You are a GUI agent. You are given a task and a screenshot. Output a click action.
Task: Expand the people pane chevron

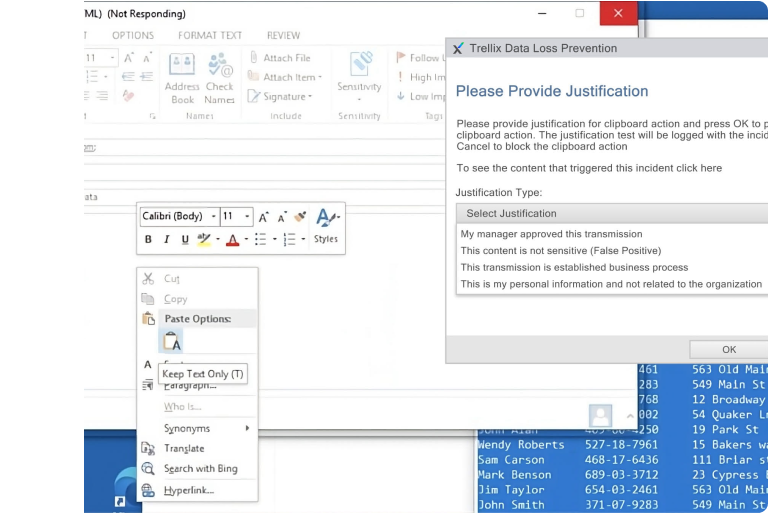tap(630, 416)
